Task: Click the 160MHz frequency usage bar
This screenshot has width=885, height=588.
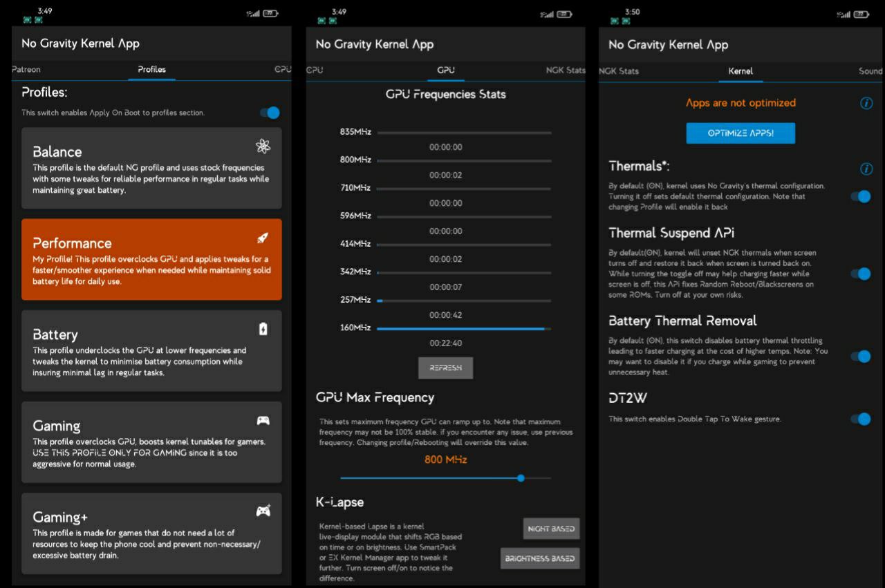Action: pyautogui.click(x=464, y=329)
